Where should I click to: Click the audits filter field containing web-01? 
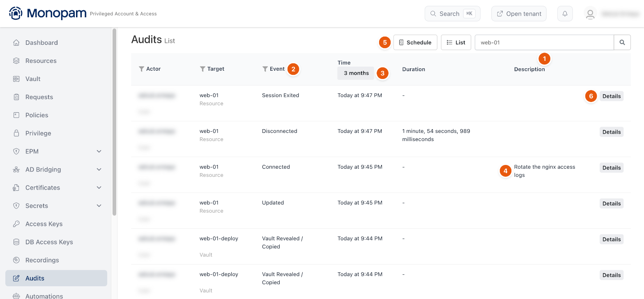[x=544, y=42]
